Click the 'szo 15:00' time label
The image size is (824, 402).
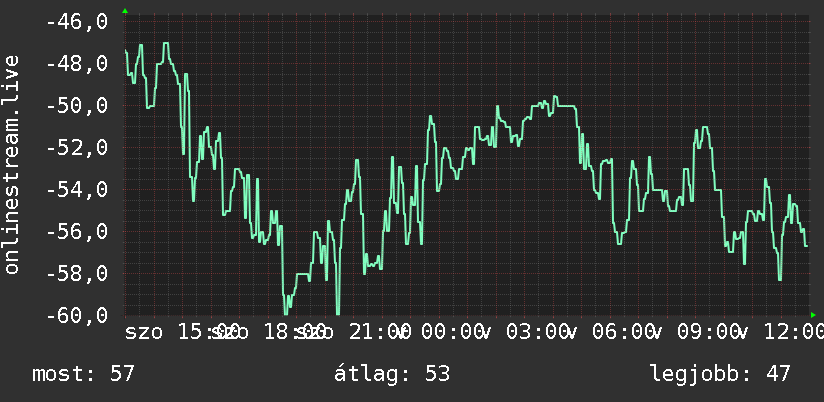tap(182, 332)
